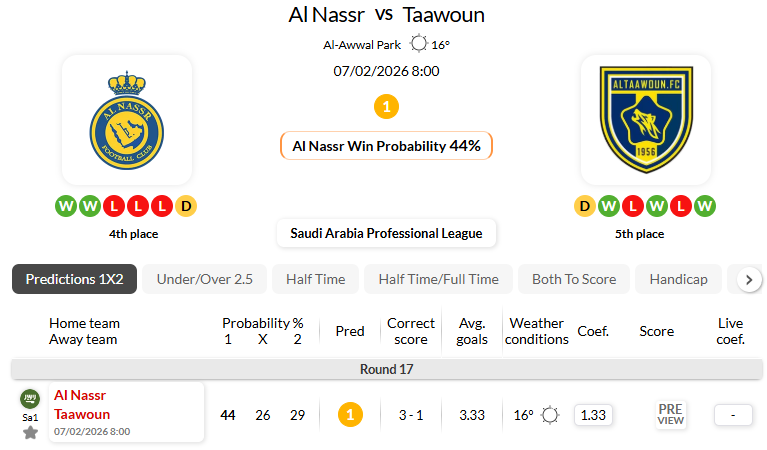Switch to Under/Over 2.5 tab
Screen dimensions: 767x450
click(204, 279)
